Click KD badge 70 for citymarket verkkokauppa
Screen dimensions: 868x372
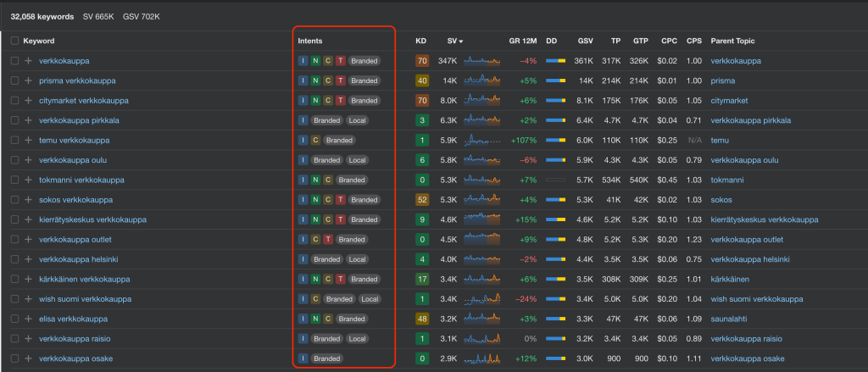click(x=422, y=101)
